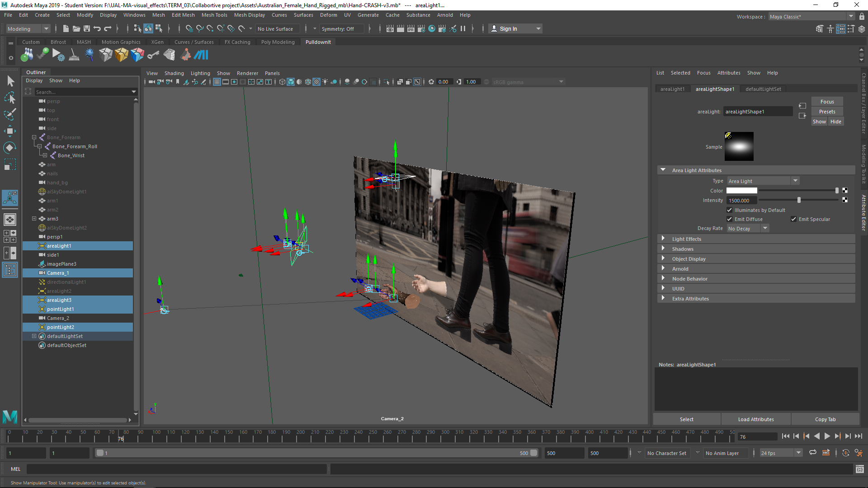Expand the Shadows section

click(683, 249)
